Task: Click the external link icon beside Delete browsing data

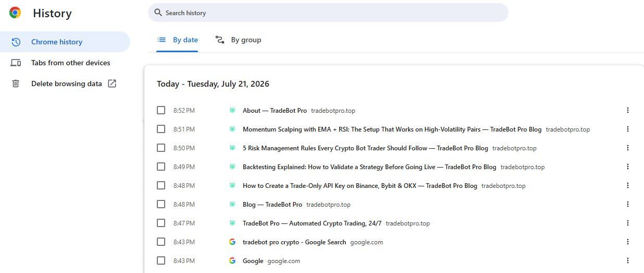Action: [112, 84]
